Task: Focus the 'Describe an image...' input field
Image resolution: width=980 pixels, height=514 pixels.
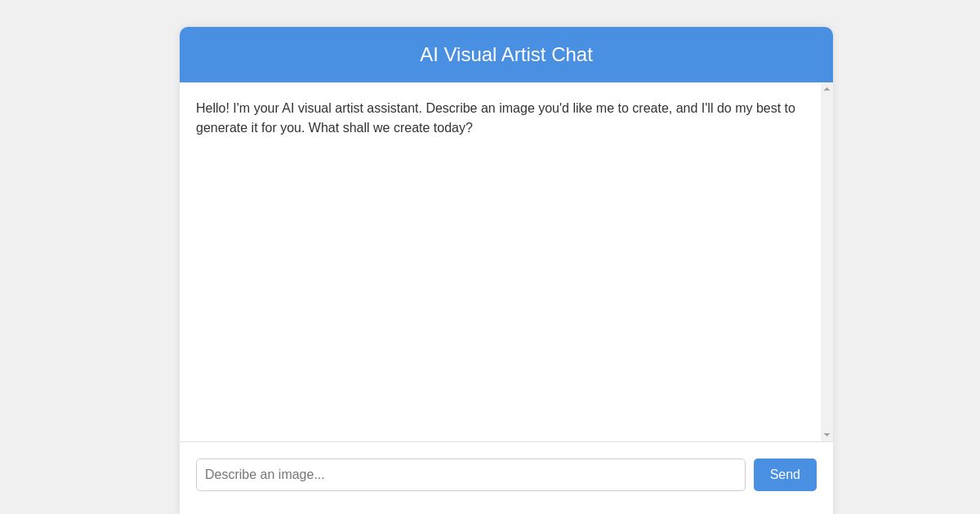Action: tap(470, 475)
